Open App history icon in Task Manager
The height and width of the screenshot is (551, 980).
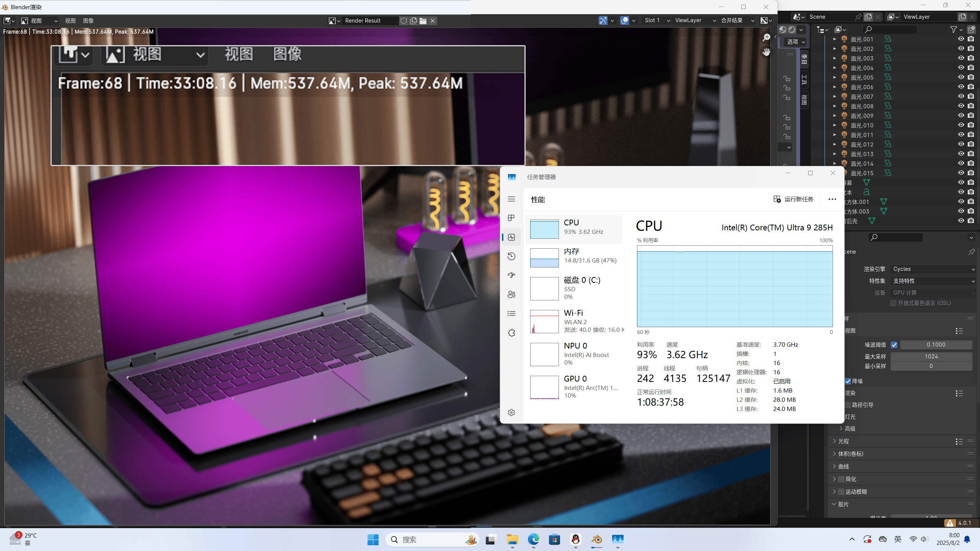pyautogui.click(x=511, y=256)
